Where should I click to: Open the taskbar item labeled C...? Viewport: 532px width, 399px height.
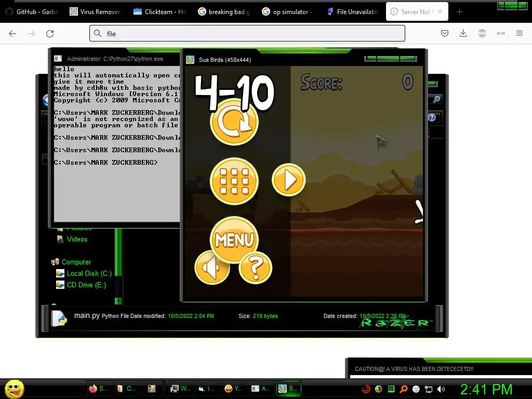126,389
